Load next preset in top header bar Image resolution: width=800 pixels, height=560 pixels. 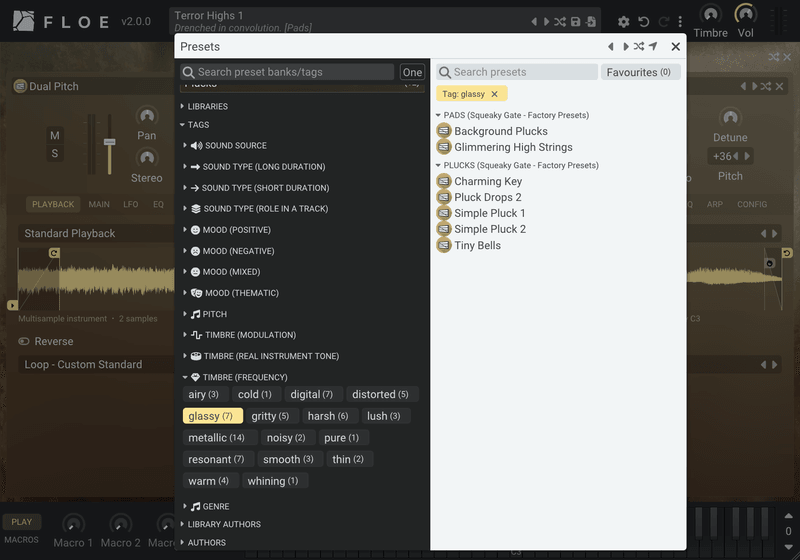[546, 21]
